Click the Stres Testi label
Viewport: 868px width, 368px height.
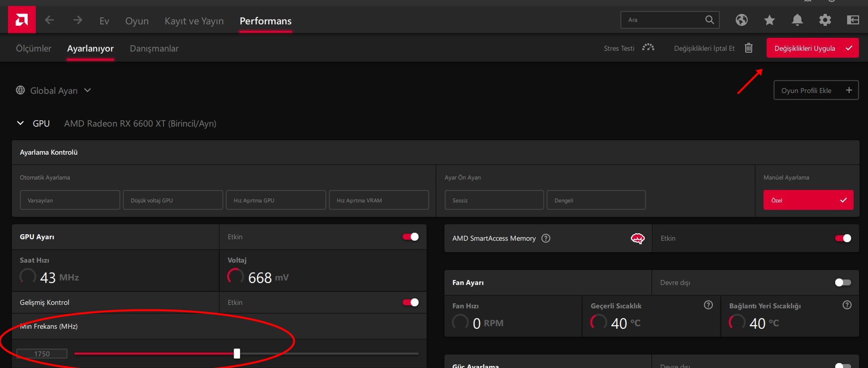tap(619, 48)
